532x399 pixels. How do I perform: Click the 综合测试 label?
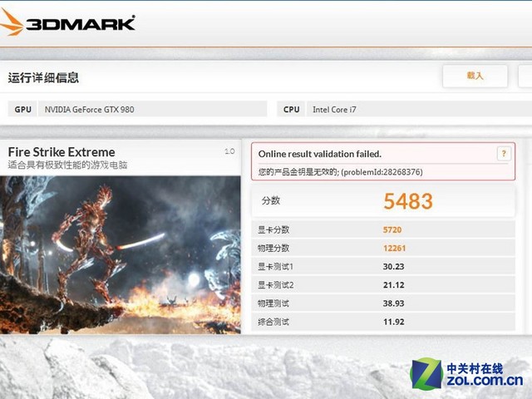pos(273,322)
